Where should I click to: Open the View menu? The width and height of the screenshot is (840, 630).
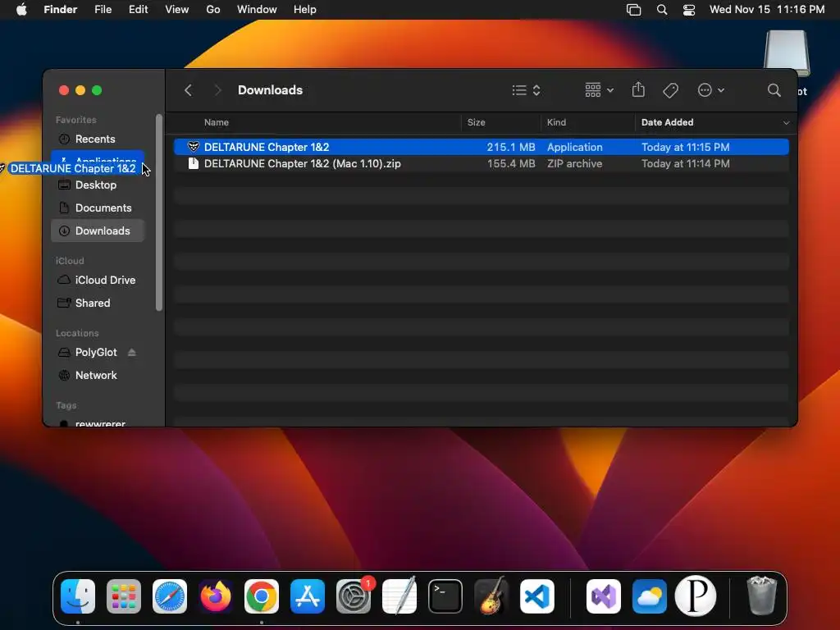pos(177,10)
